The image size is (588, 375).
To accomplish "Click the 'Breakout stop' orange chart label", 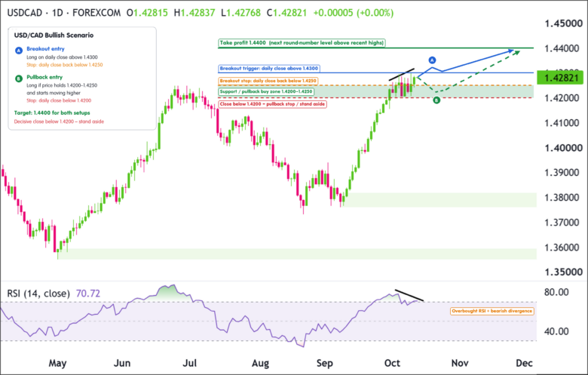I will click(268, 81).
